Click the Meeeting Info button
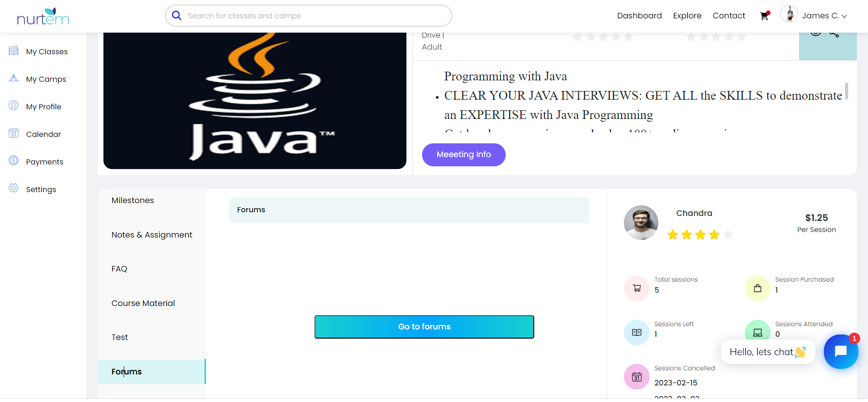 point(463,155)
